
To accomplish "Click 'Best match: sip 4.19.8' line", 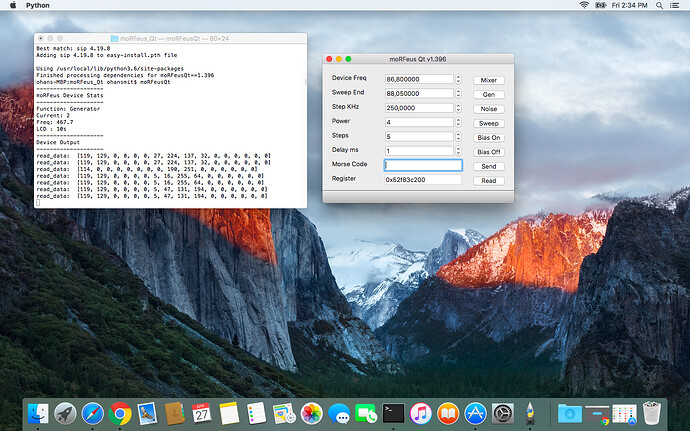I will coord(73,48).
